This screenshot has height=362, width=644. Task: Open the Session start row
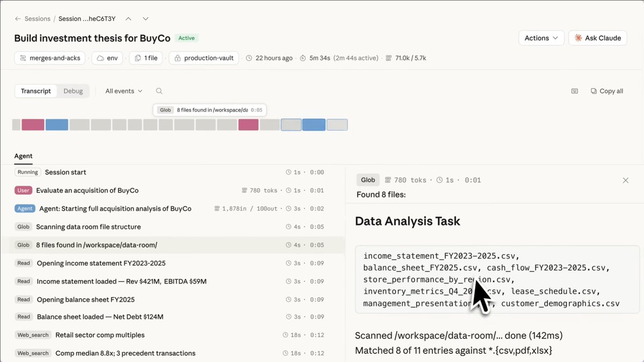click(172, 172)
